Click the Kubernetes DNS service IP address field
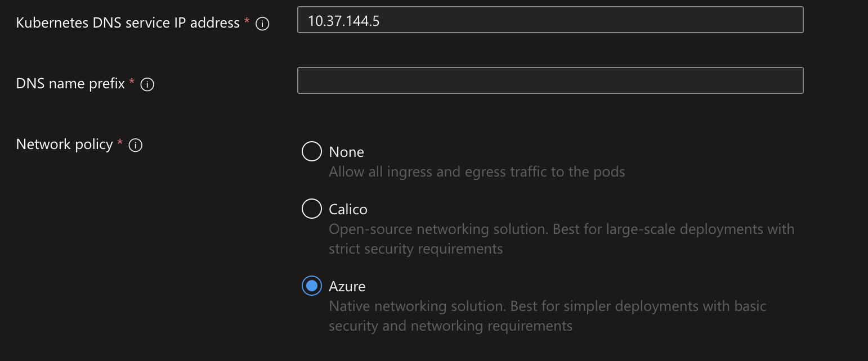868x361 pixels. (x=550, y=20)
